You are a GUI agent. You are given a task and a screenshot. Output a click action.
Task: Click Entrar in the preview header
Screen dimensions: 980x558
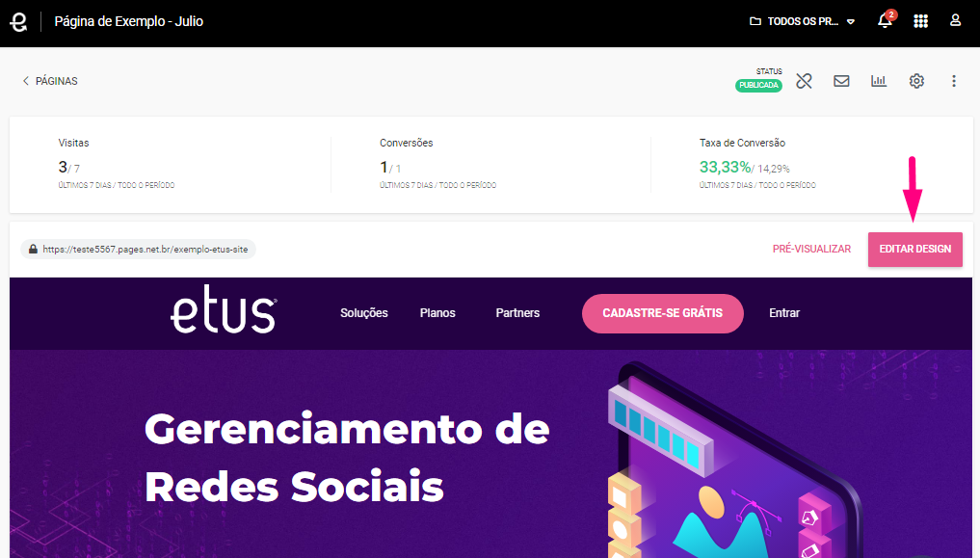(784, 313)
